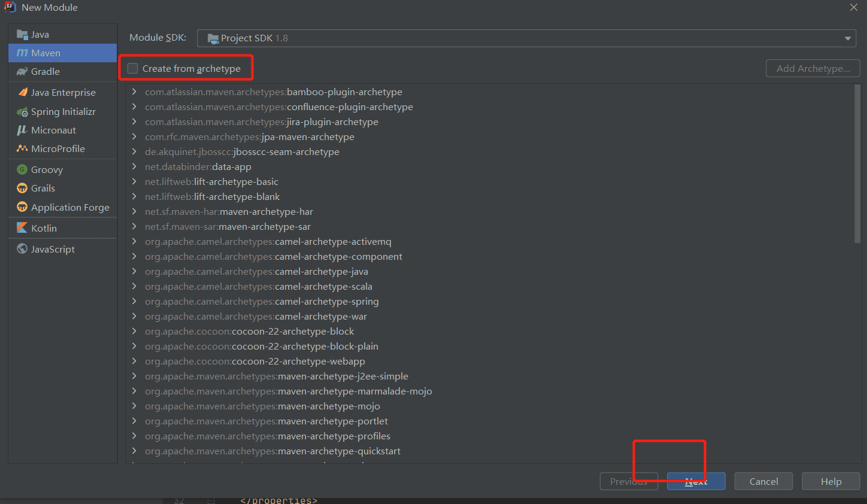The width and height of the screenshot is (867, 504).
Task: Expand maven-archetype-sar entry
Action: point(134,226)
